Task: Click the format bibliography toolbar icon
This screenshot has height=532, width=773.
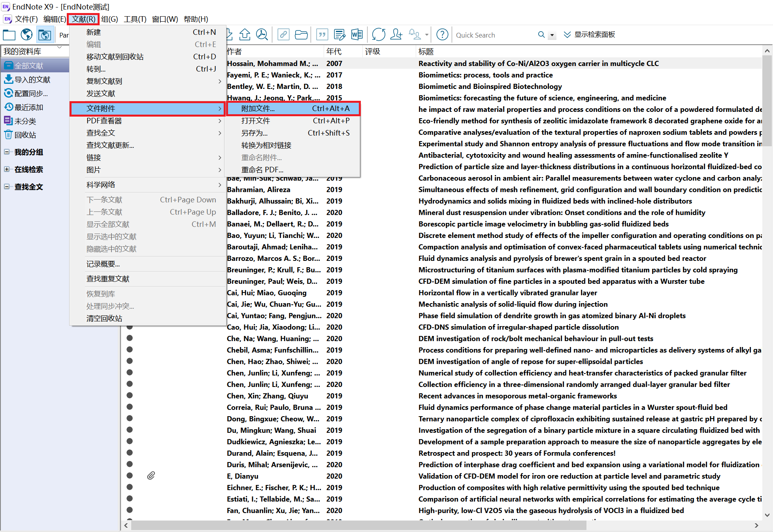Action: (x=339, y=35)
